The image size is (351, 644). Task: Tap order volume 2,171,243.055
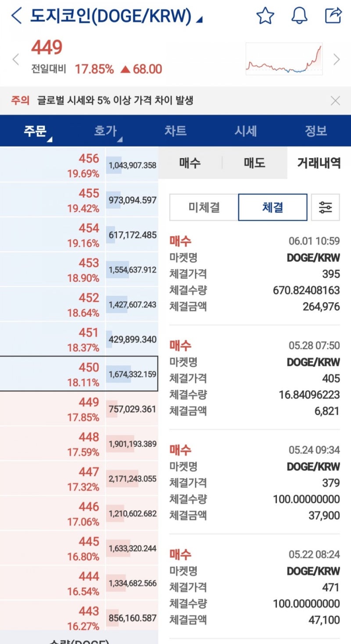(x=133, y=479)
